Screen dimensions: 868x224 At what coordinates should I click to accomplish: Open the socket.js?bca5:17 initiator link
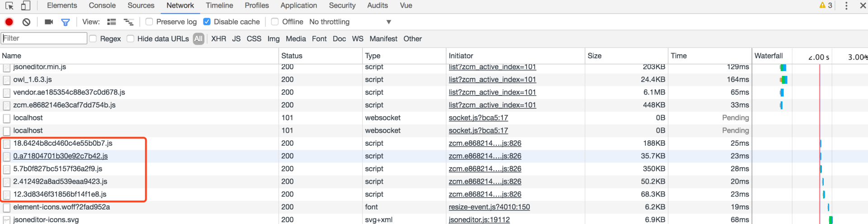478,118
